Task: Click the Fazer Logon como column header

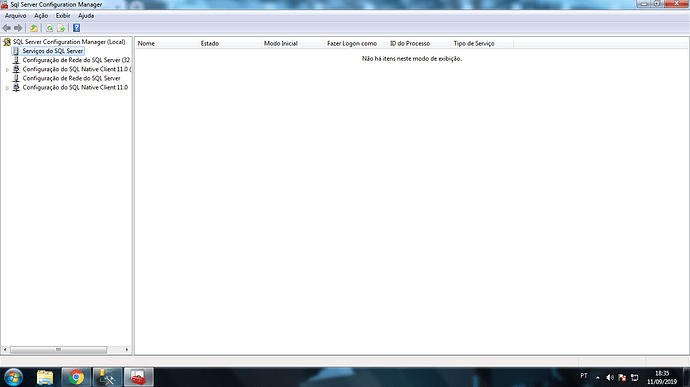Action: click(356, 43)
